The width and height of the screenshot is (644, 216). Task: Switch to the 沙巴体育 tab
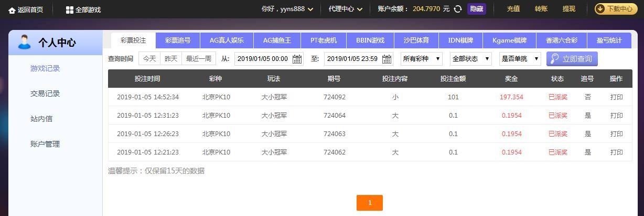pyautogui.click(x=416, y=40)
